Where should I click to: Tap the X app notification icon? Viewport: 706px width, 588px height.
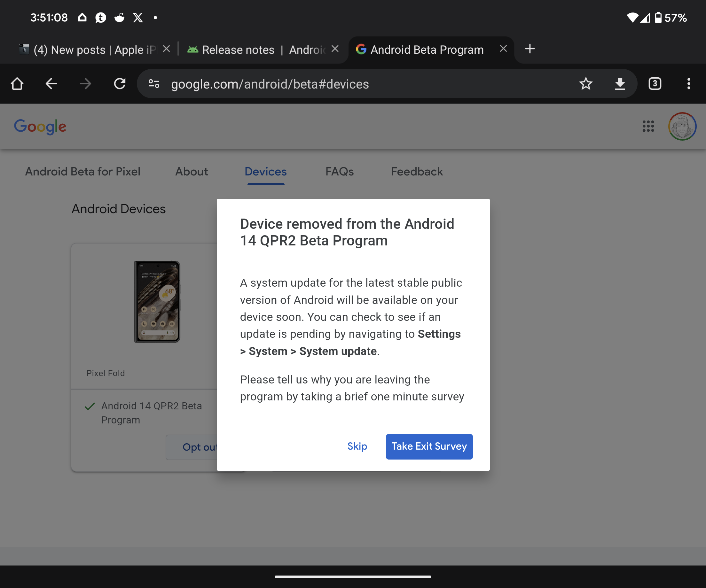coord(138,18)
